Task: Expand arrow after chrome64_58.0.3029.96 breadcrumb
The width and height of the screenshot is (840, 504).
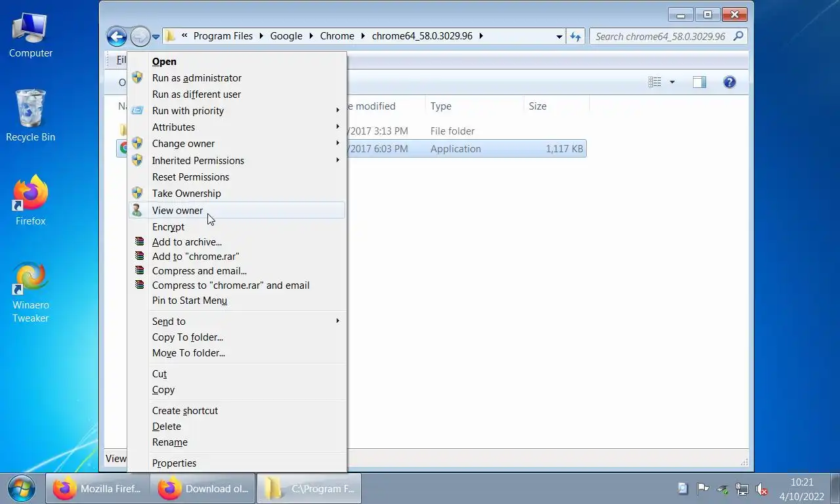Action: pyautogui.click(x=481, y=36)
